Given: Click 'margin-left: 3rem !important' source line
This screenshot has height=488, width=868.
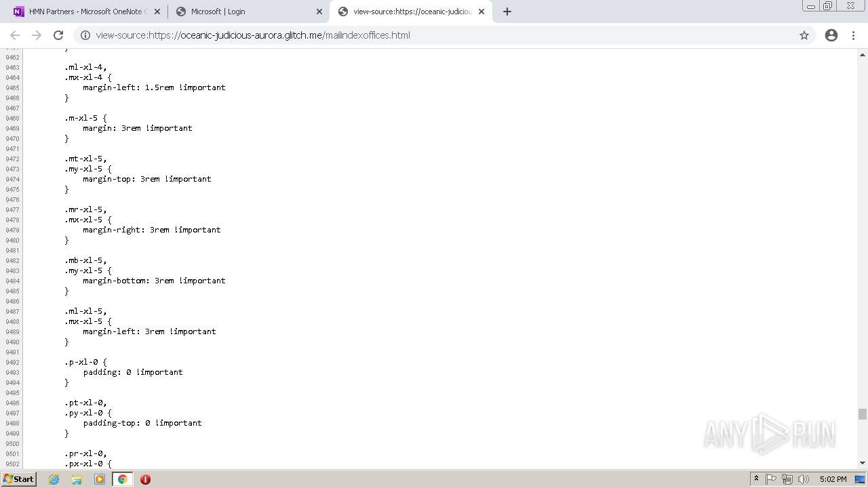Looking at the screenshot, I should click(x=149, y=331).
